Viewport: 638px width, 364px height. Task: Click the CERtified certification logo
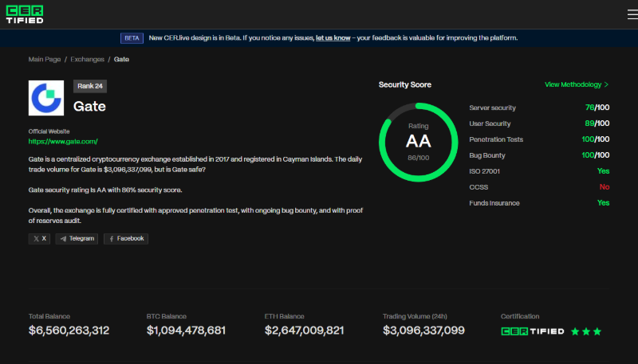coord(532,331)
